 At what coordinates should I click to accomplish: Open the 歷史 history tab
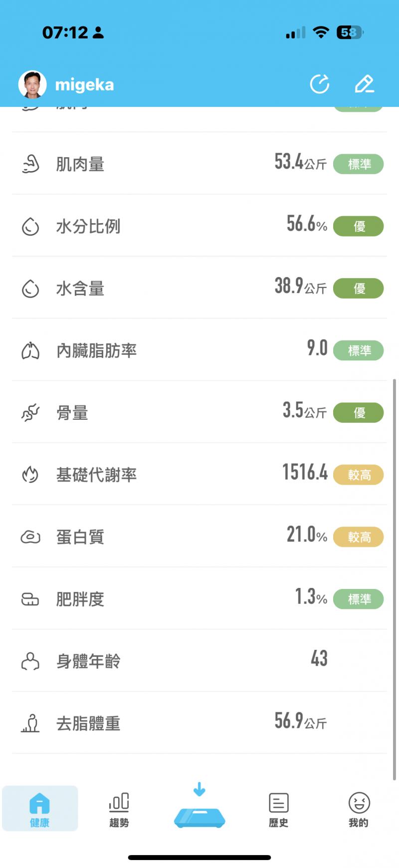[x=279, y=810]
